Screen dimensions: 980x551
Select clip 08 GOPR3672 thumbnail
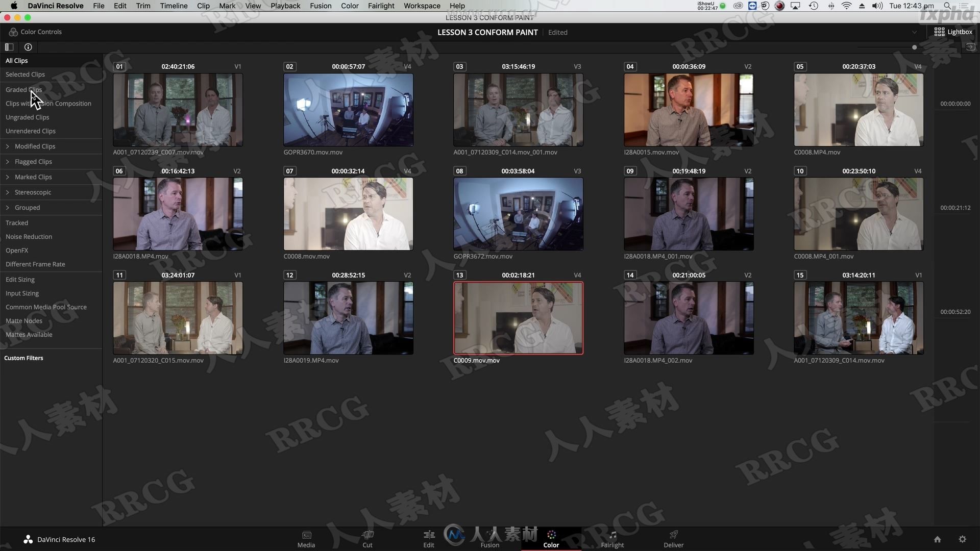pyautogui.click(x=518, y=214)
